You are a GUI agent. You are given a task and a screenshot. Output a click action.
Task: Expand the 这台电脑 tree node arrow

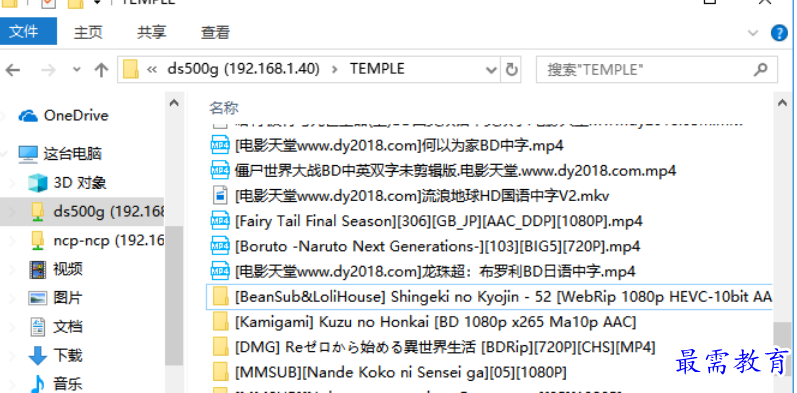click(x=4, y=154)
